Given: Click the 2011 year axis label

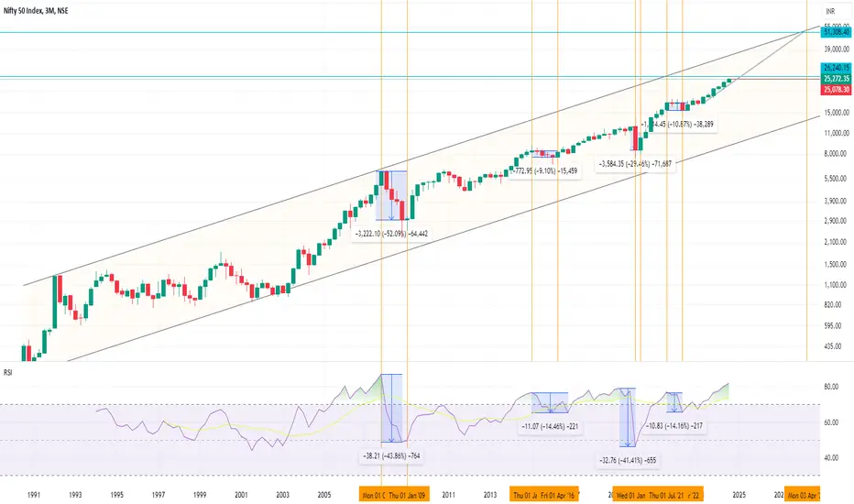Looking at the screenshot, I should coord(448,495).
